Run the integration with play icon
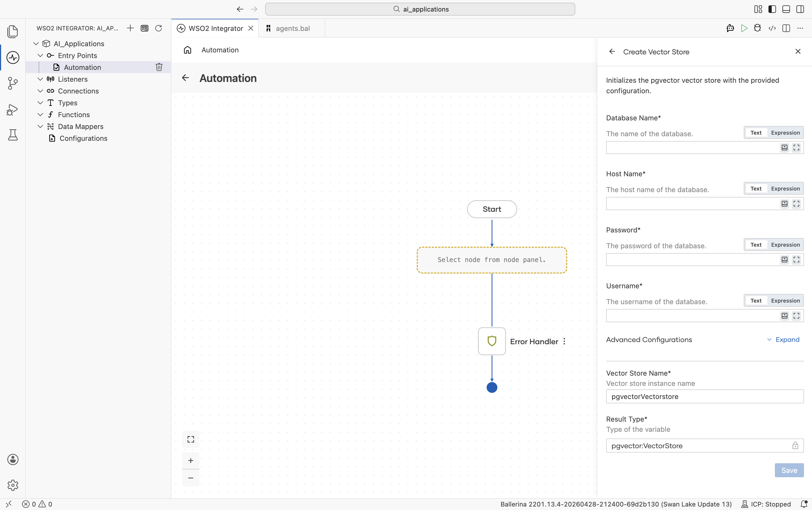The width and height of the screenshot is (812, 510). coord(744,28)
